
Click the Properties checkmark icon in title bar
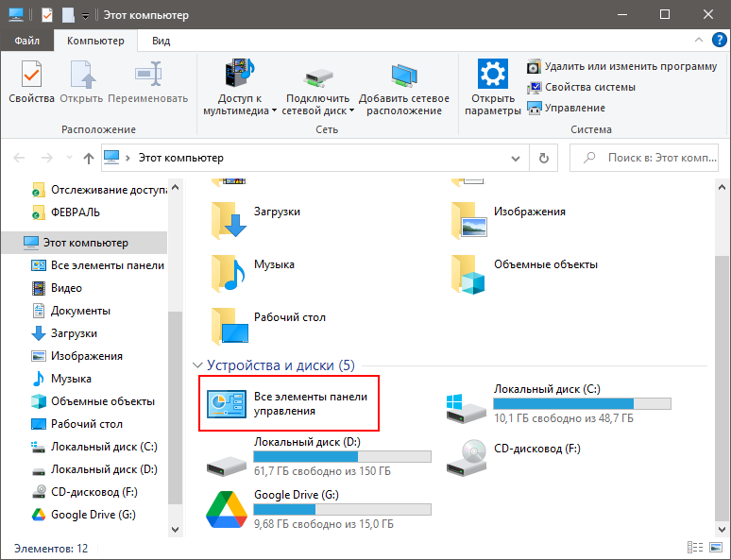(46, 15)
